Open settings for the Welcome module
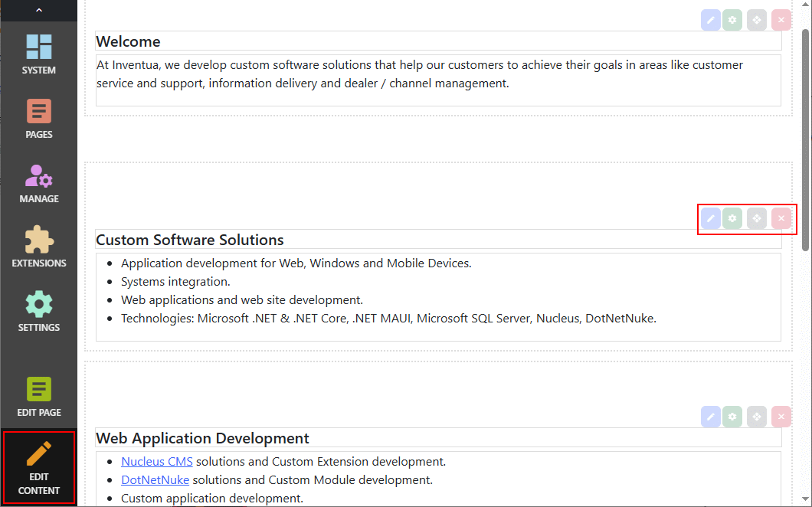This screenshot has width=812, height=507. tap(733, 21)
